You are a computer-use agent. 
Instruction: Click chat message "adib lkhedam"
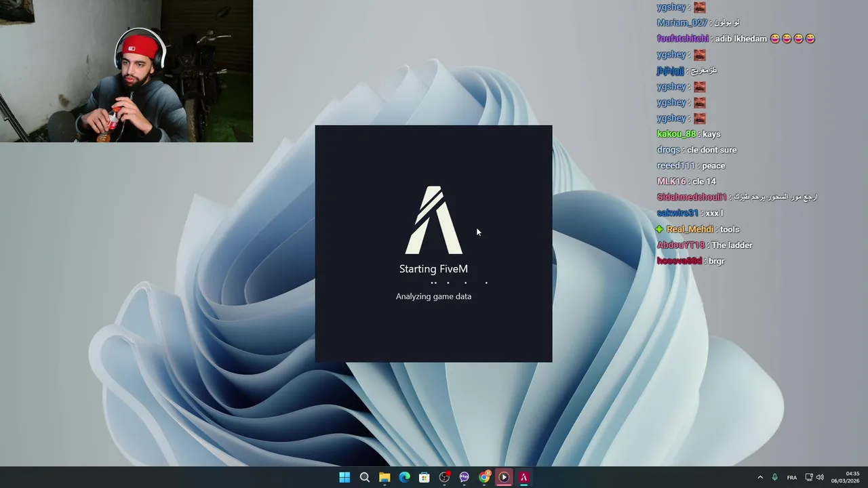[741, 39]
